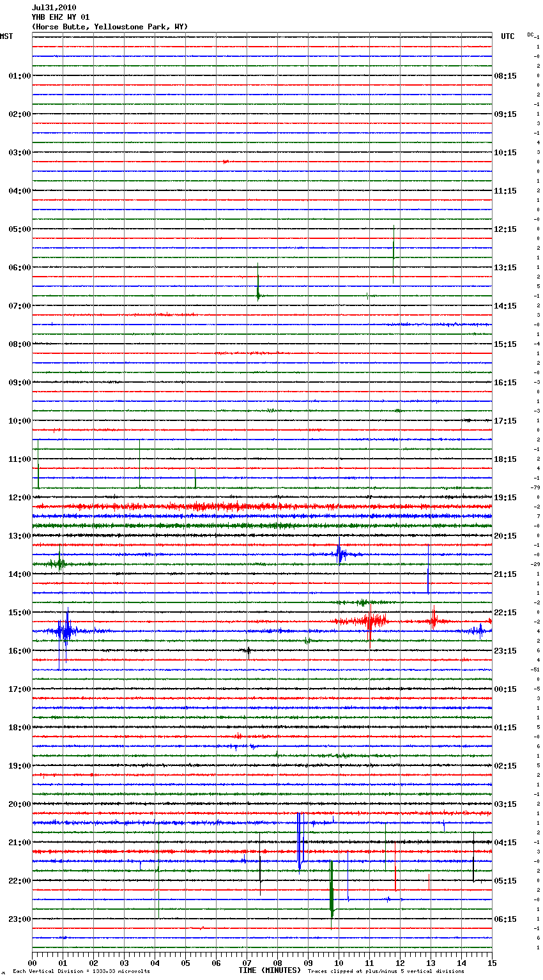Viewport: 543px width, 980px height.
Task: Click the TIME (MINUTES) axis title
Action: (270, 970)
